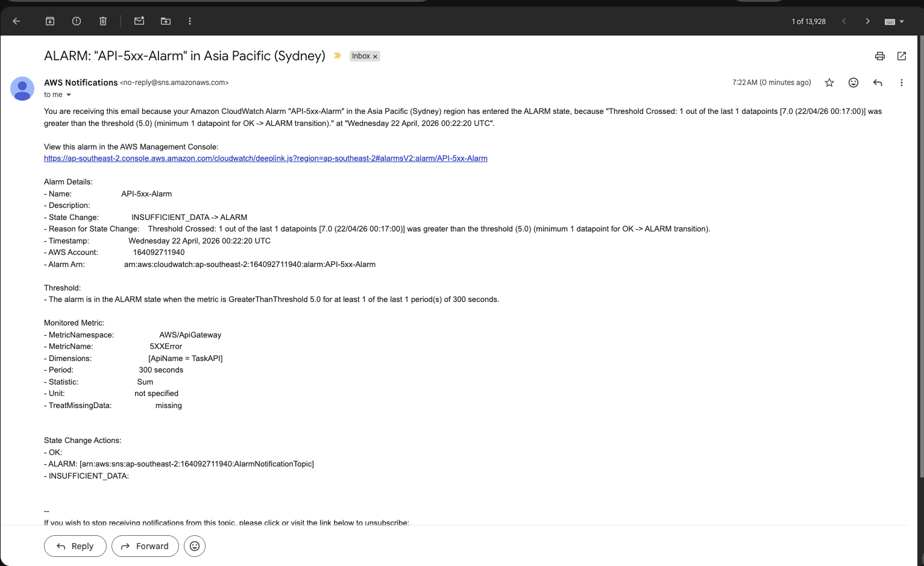Report this email as spam
The width and height of the screenshot is (924, 566).
coord(76,20)
